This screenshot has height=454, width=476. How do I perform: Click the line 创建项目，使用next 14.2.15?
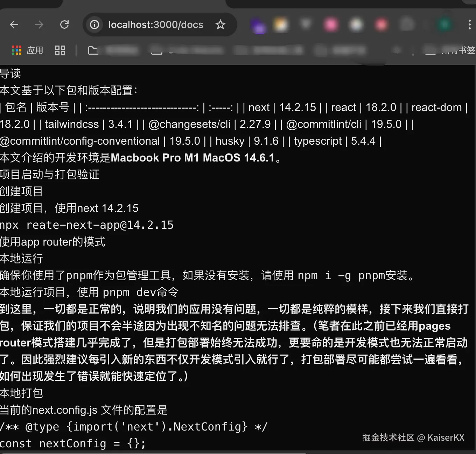click(69, 208)
